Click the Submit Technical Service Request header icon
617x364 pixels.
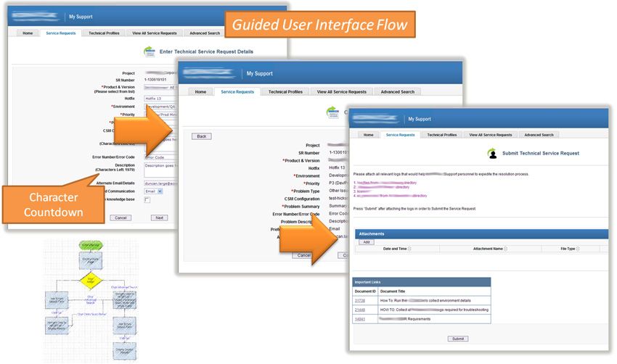point(492,153)
